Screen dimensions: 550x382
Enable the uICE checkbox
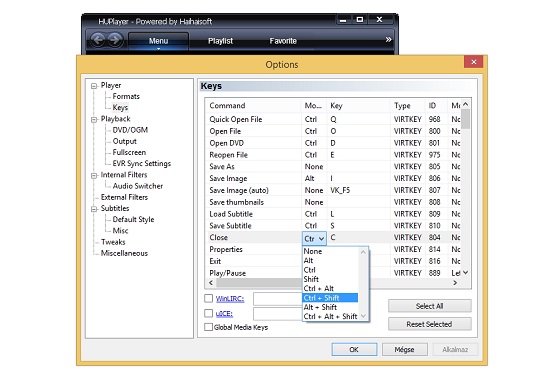[208, 313]
